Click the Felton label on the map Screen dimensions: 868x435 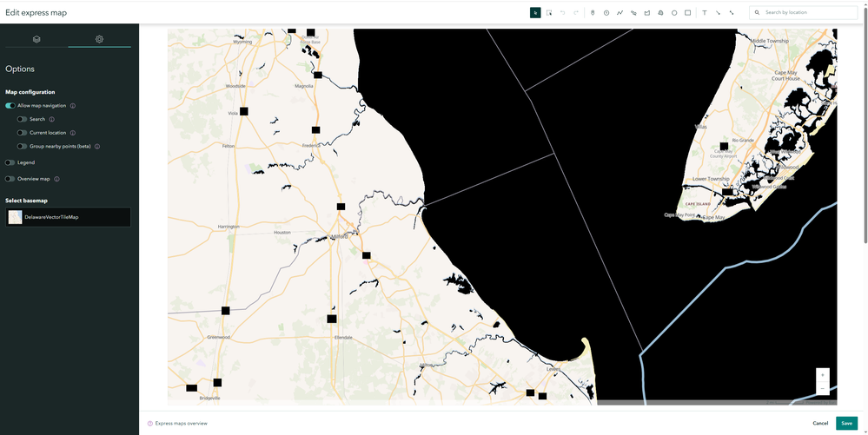228,146
